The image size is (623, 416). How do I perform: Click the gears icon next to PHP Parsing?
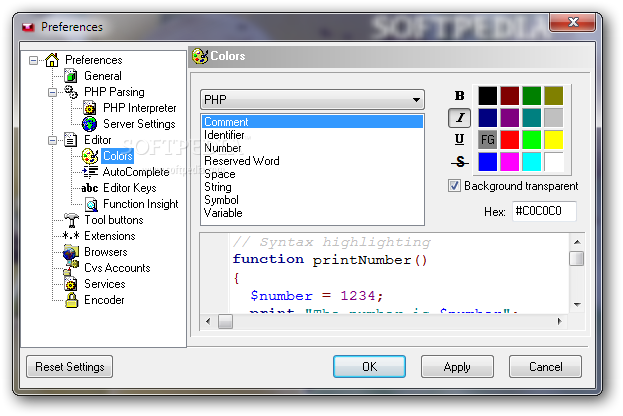71,92
